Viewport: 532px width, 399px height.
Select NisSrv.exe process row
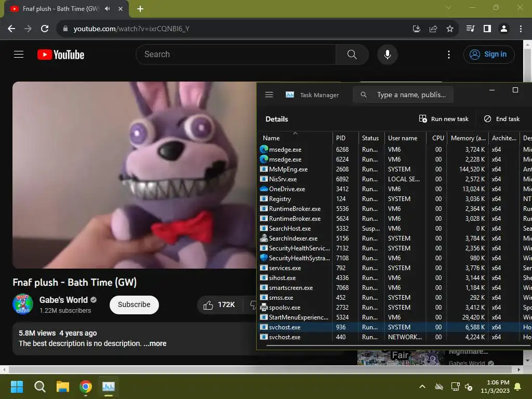click(394, 179)
